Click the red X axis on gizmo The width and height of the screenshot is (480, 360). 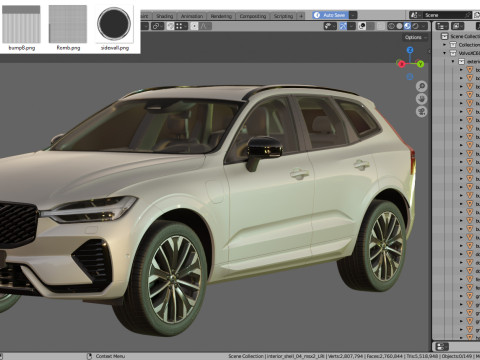[401, 64]
